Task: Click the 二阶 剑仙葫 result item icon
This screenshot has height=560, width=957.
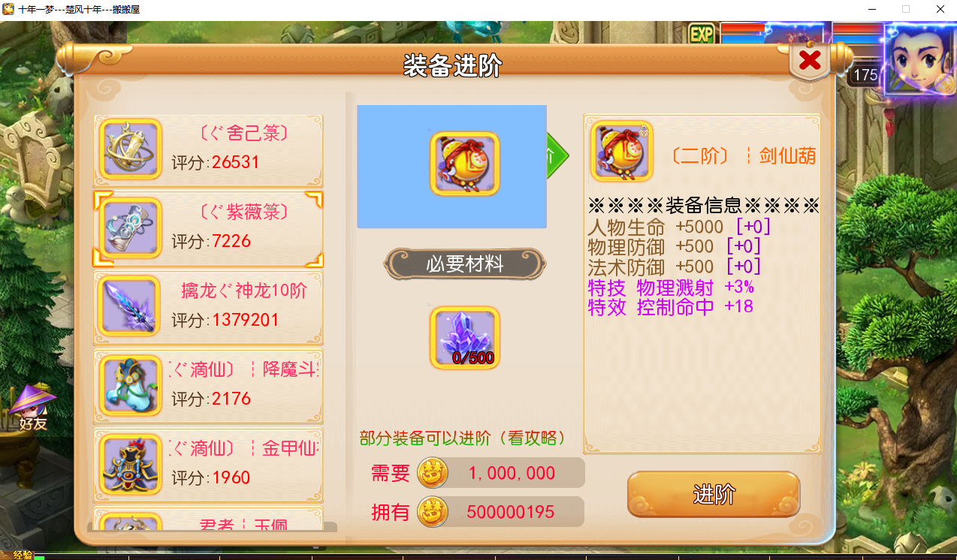Action: pyautogui.click(x=622, y=152)
